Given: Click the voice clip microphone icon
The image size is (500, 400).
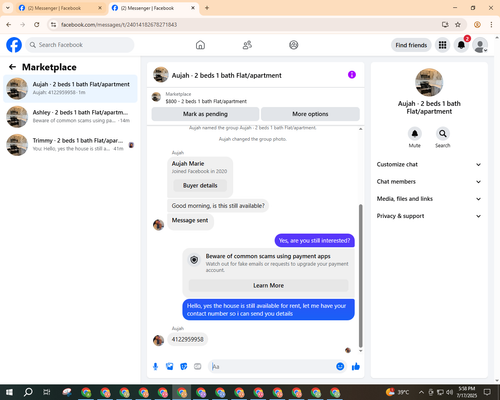Looking at the screenshot, I should coord(155,367).
